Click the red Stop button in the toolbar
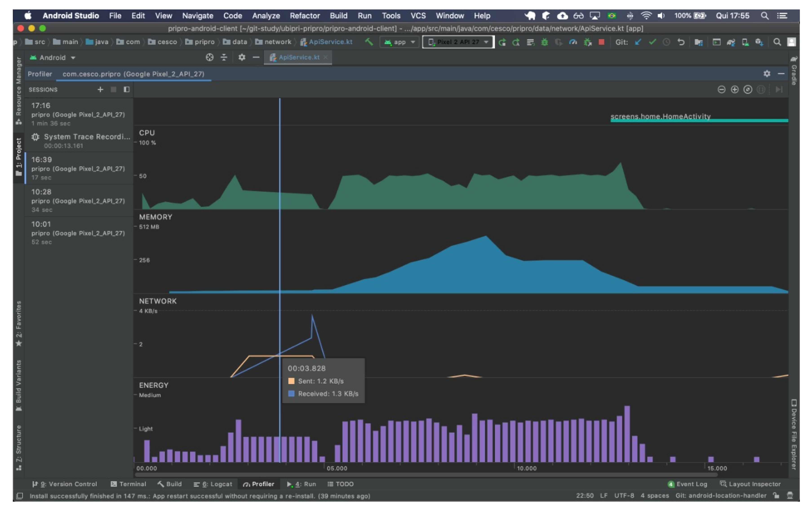 (x=601, y=42)
